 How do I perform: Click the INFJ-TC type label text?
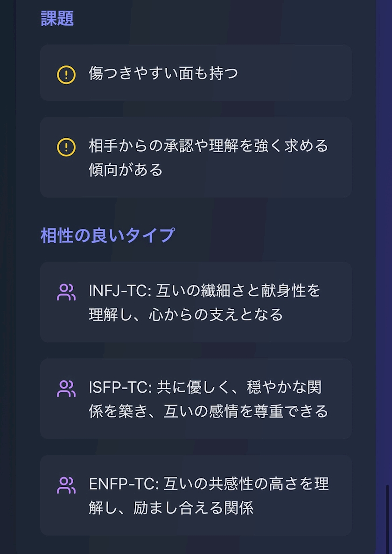point(119,291)
